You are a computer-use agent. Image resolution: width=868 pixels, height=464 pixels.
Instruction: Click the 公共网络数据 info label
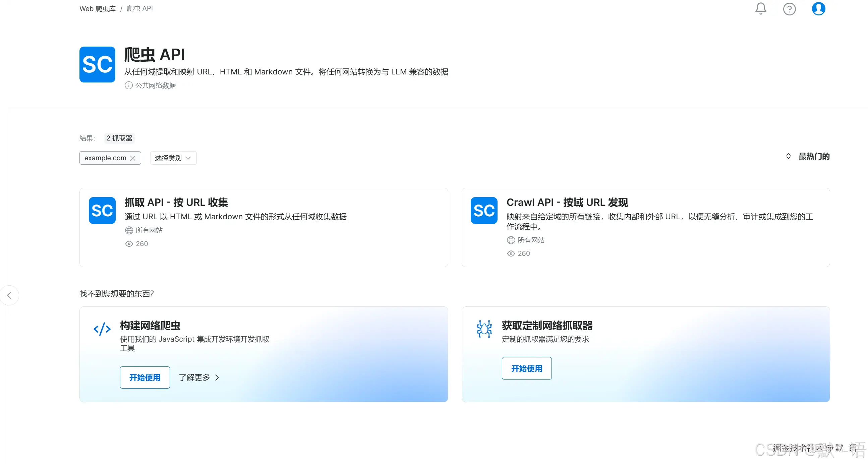(151, 85)
